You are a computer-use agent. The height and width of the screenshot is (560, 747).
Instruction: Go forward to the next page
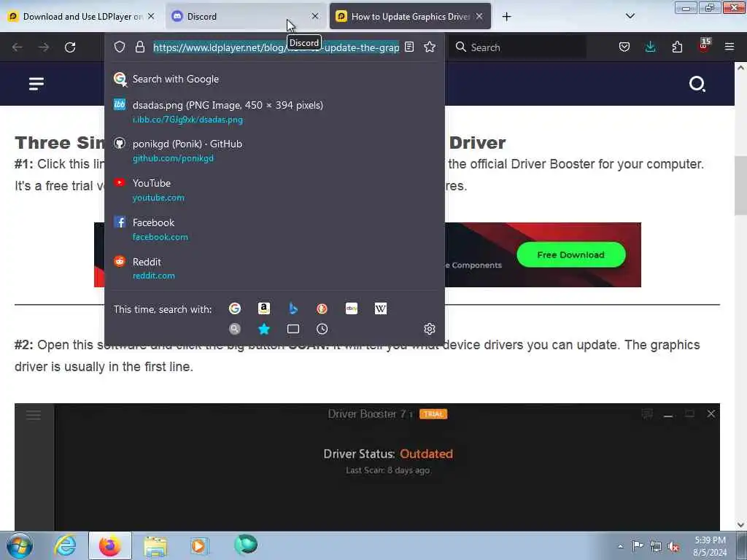[x=43, y=47]
